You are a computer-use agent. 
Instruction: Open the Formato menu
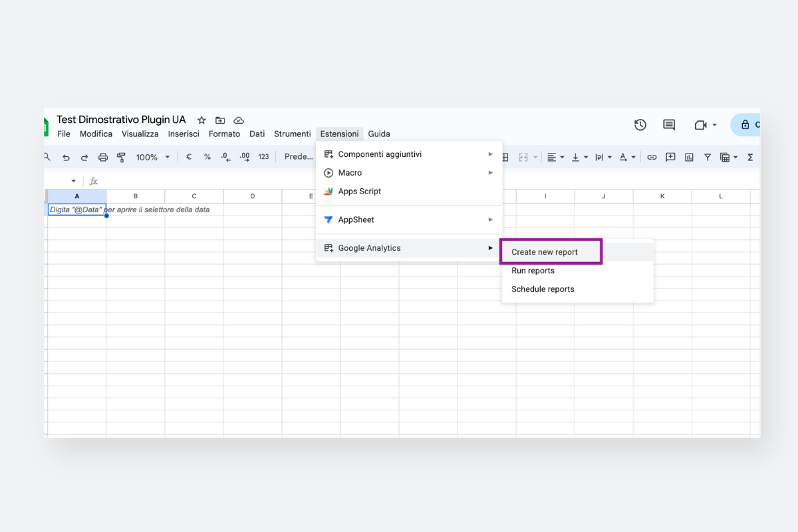[x=224, y=134]
